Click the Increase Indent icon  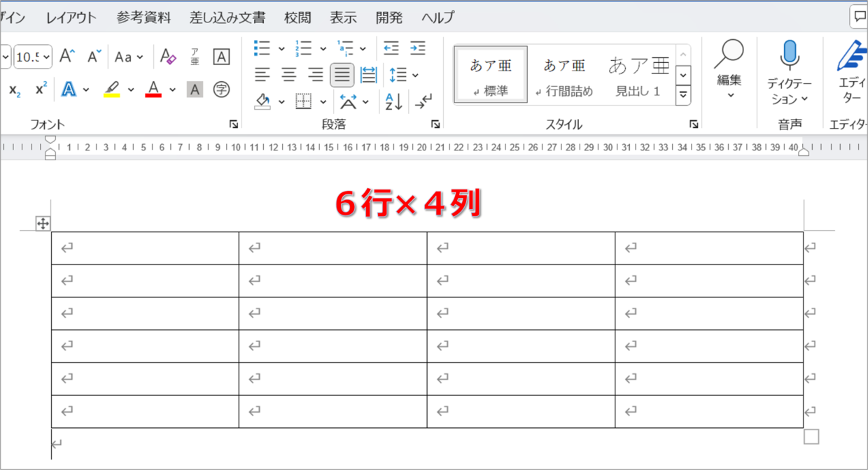click(x=418, y=48)
